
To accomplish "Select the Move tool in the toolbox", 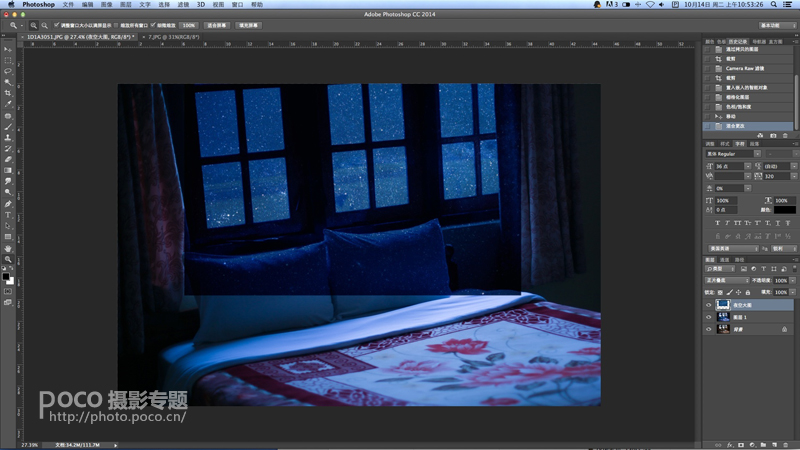I will pyautogui.click(x=8, y=49).
